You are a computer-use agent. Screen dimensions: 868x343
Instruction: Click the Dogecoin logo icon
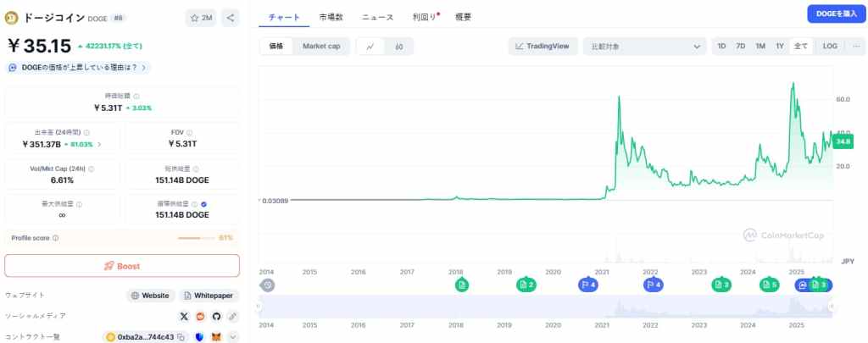(x=11, y=19)
